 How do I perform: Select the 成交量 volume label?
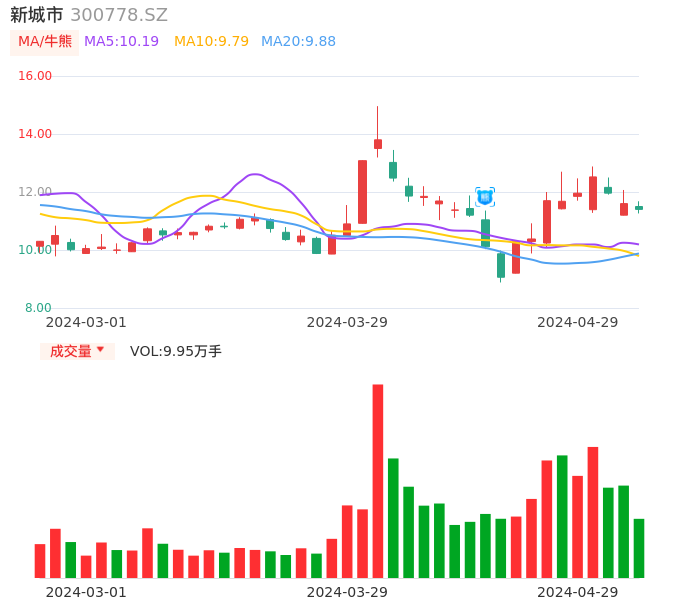tap(70, 351)
